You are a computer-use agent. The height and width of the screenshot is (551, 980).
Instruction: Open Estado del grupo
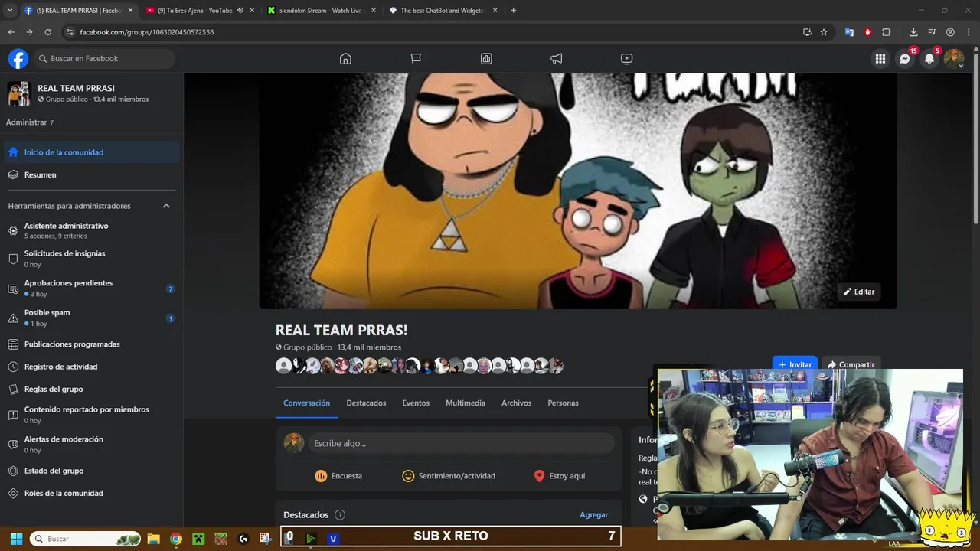(91, 471)
